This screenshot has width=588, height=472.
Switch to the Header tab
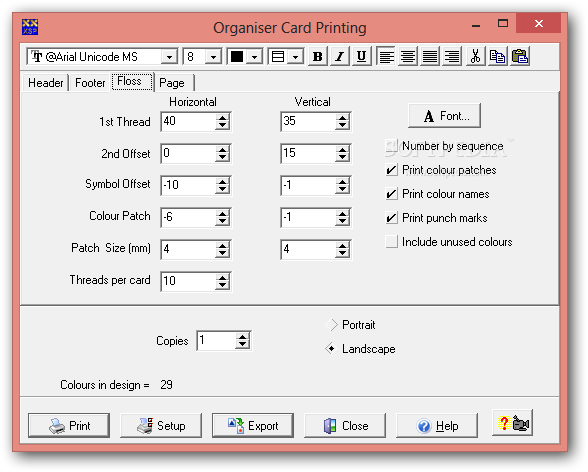[x=46, y=83]
